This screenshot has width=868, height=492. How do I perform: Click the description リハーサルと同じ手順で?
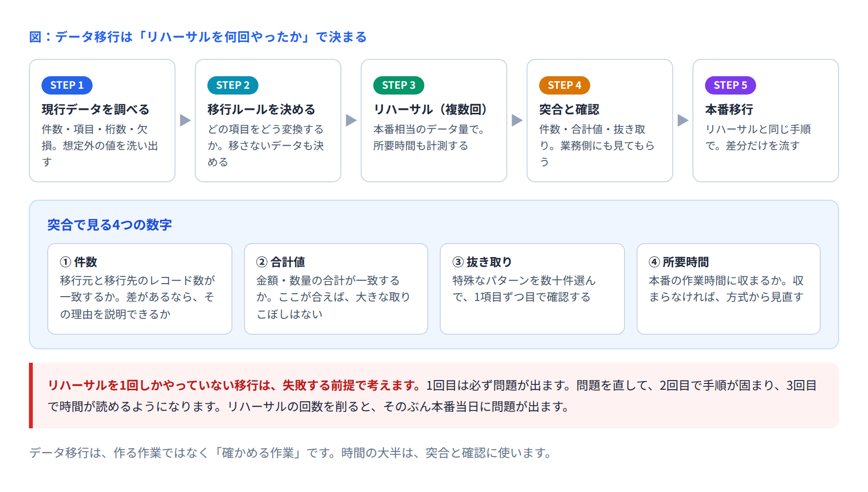point(758,137)
